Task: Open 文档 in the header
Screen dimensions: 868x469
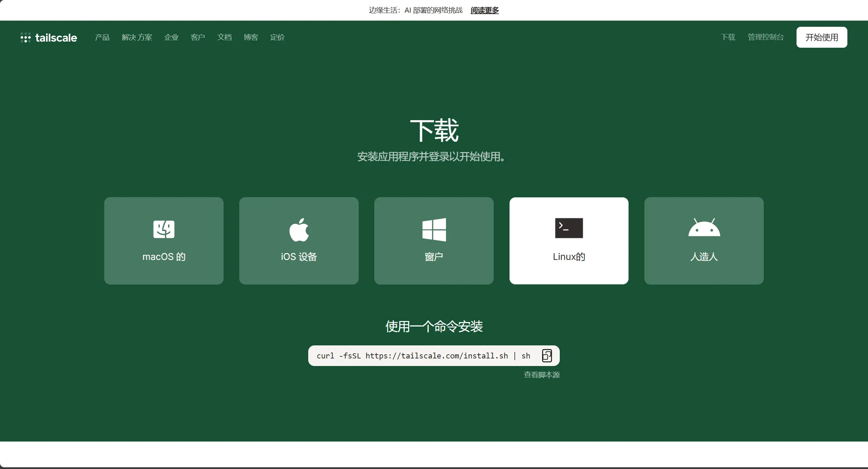Action: tap(224, 37)
